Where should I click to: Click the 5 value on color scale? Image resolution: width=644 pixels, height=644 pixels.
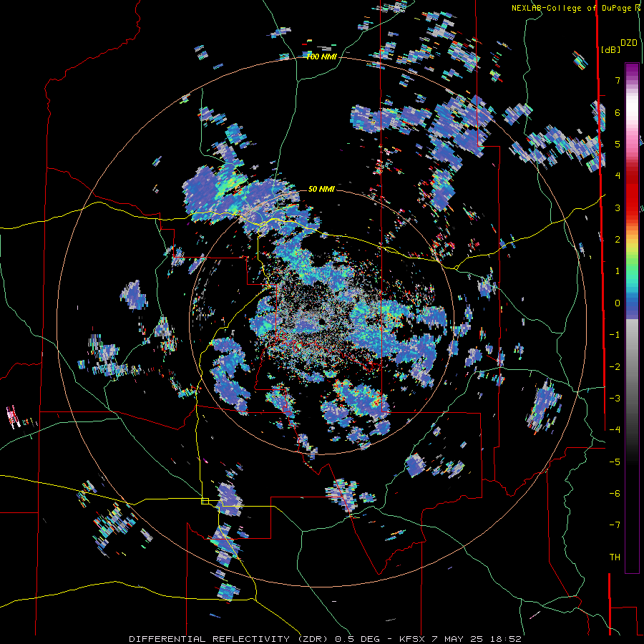(618, 144)
